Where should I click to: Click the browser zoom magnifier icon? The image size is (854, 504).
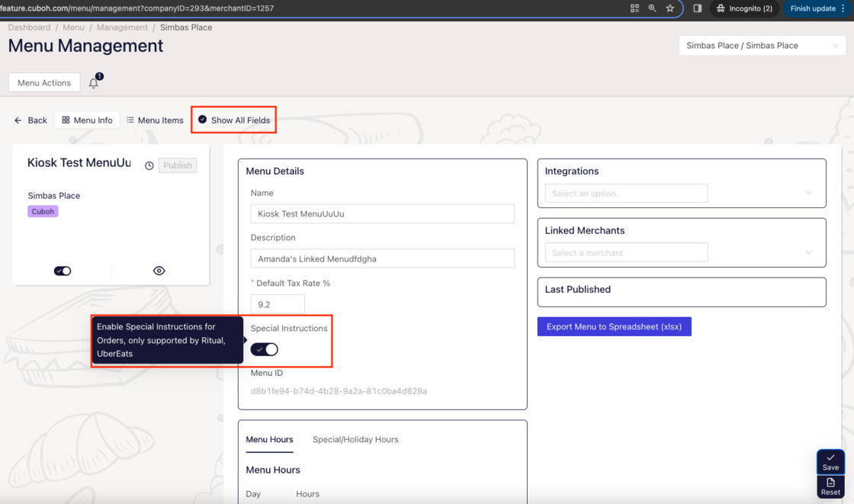[x=652, y=8]
